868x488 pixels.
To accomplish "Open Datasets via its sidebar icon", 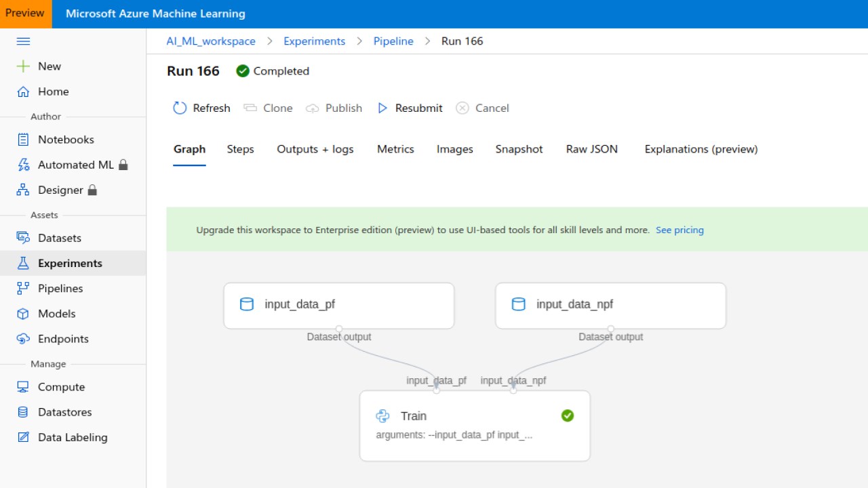I will pyautogui.click(x=23, y=238).
